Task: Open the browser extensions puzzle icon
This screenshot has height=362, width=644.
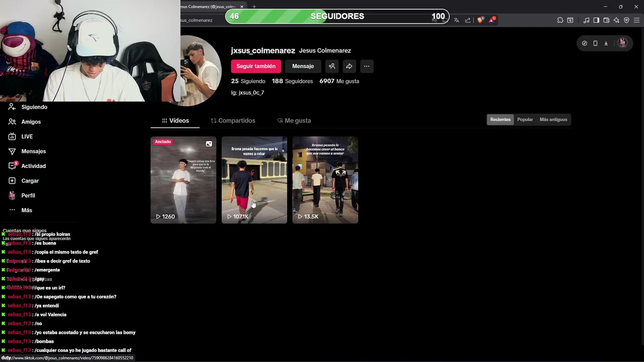Action: point(560,20)
